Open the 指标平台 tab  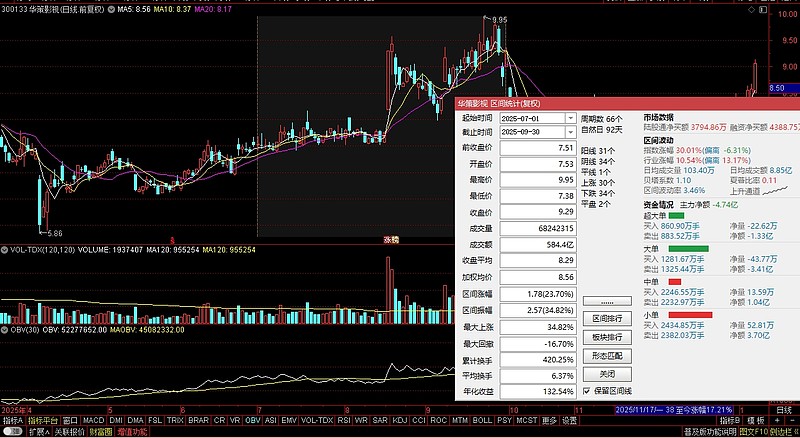click(43, 421)
